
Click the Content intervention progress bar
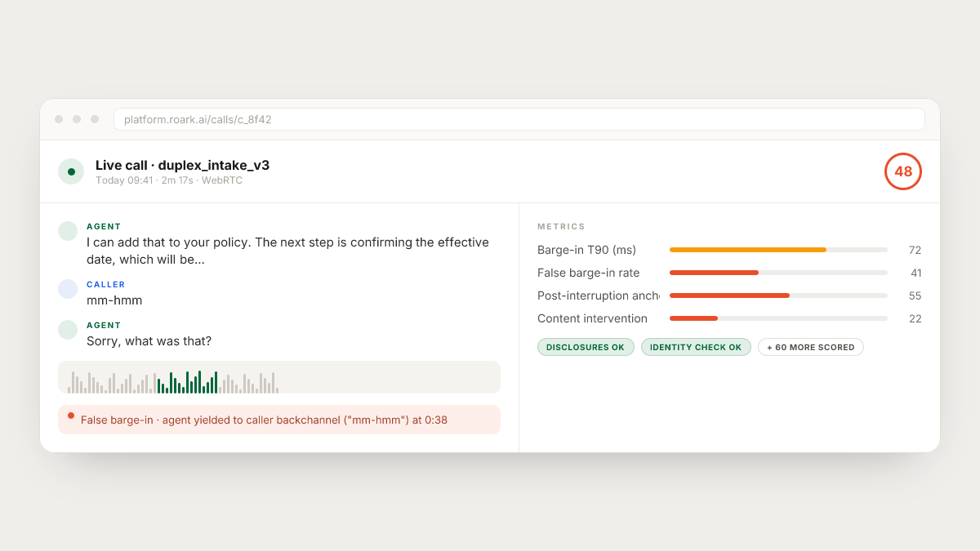pyautogui.click(x=778, y=318)
